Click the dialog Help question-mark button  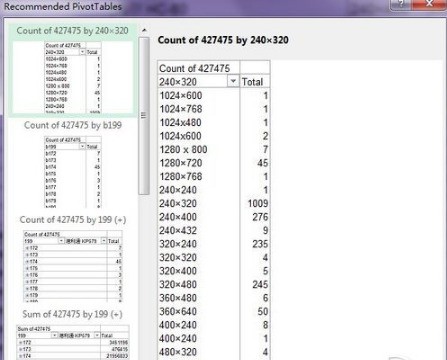coord(402,4)
